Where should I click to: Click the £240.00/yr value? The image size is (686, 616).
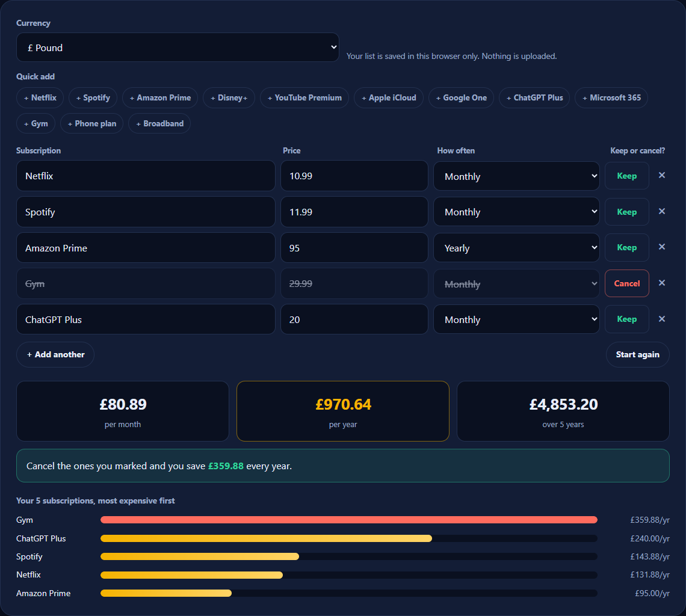[650, 538]
